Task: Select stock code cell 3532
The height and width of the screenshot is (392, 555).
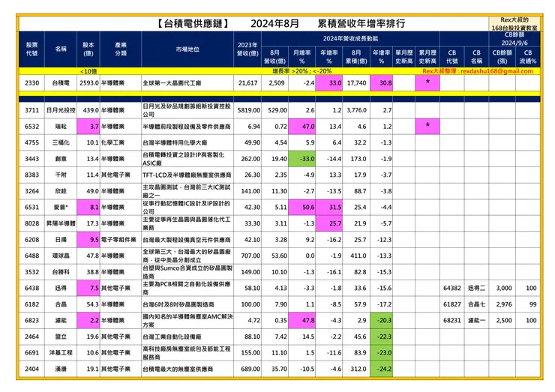Action: (x=31, y=272)
